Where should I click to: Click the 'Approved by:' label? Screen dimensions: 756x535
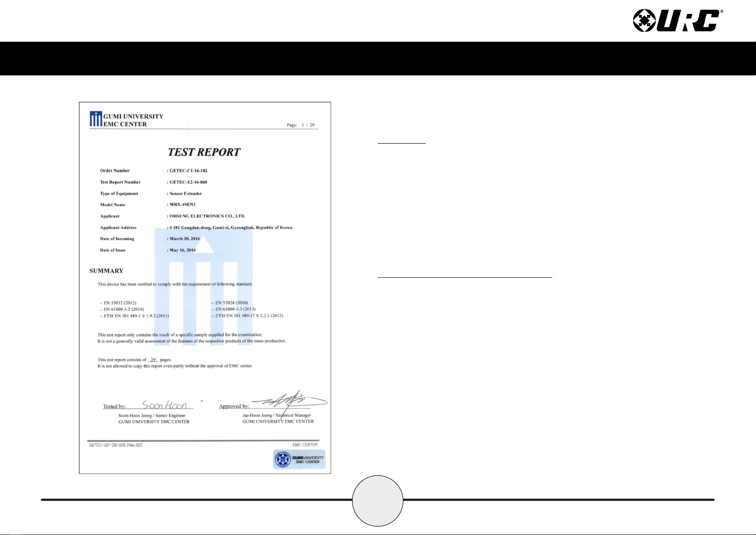click(234, 407)
